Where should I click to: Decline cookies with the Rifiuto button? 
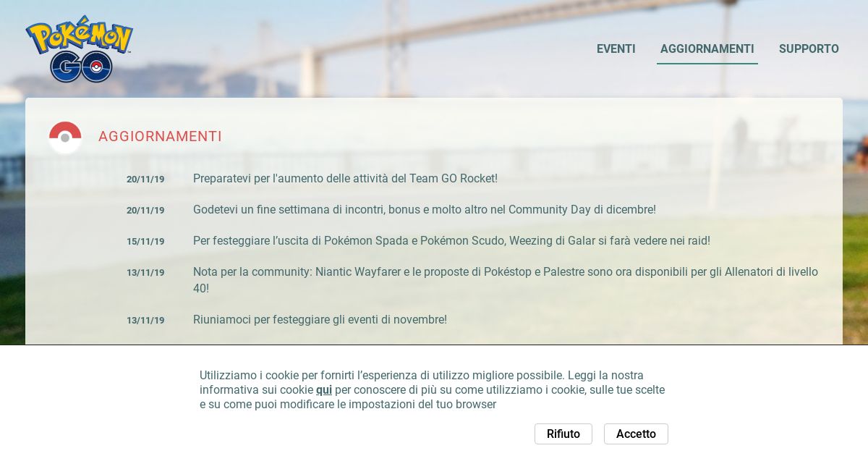pos(563,434)
